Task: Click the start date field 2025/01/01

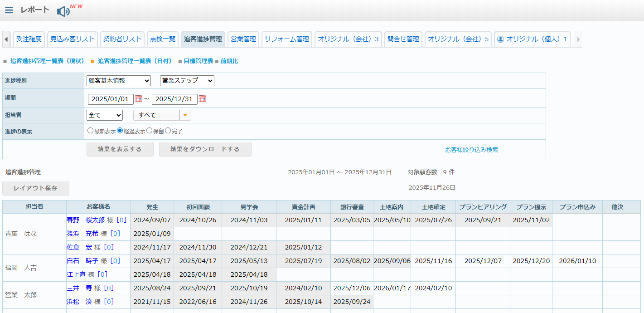Action: tap(111, 99)
